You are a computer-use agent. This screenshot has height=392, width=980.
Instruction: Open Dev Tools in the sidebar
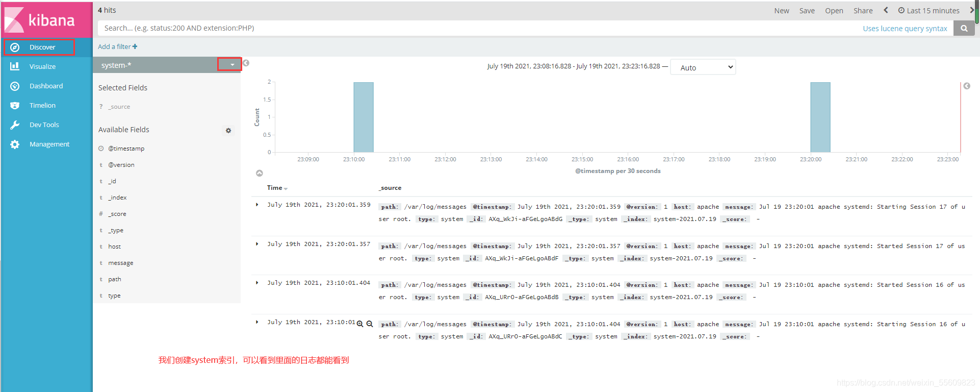point(44,125)
